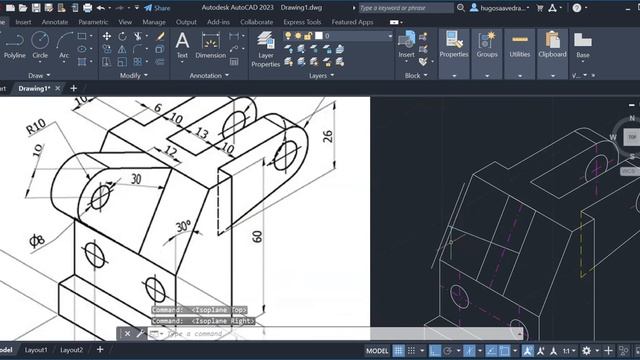640x360 pixels.
Task: Activate the Move tool
Action: pyautogui.click(x=107, y=36)
